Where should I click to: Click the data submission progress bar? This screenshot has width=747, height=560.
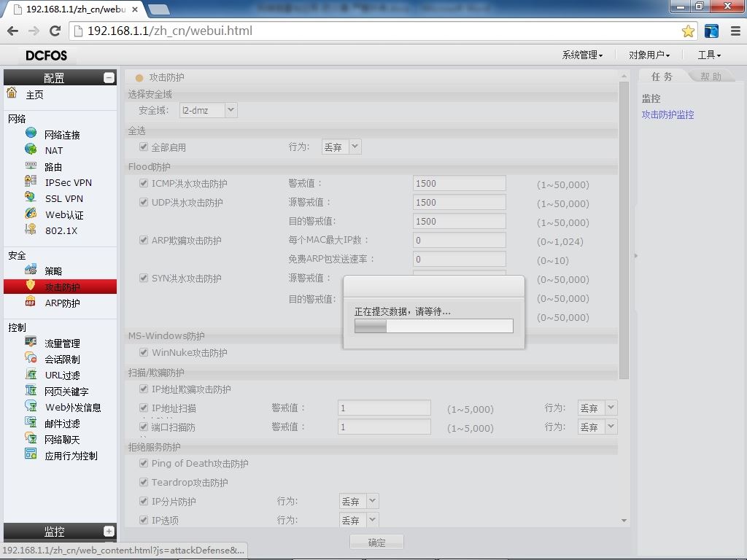click(x=433, y=326)
